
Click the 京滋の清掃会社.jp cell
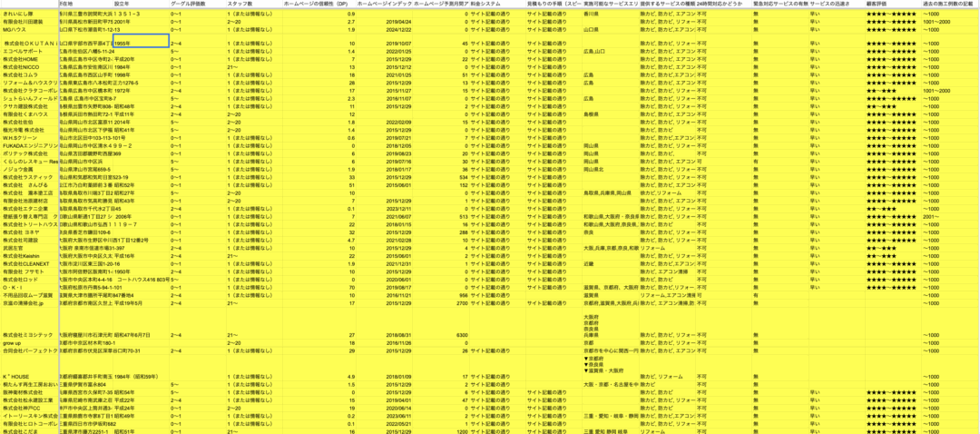(29, 302)
